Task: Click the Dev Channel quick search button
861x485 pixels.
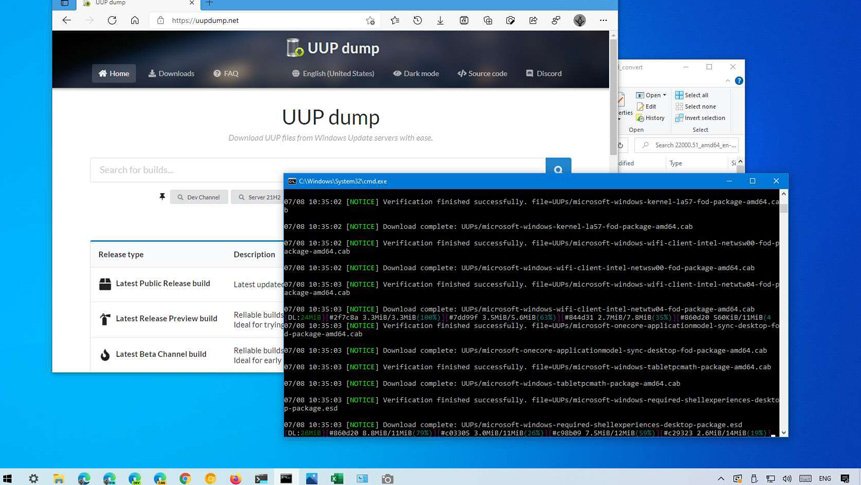Action: pyautogui.click(x=198, y=197)
